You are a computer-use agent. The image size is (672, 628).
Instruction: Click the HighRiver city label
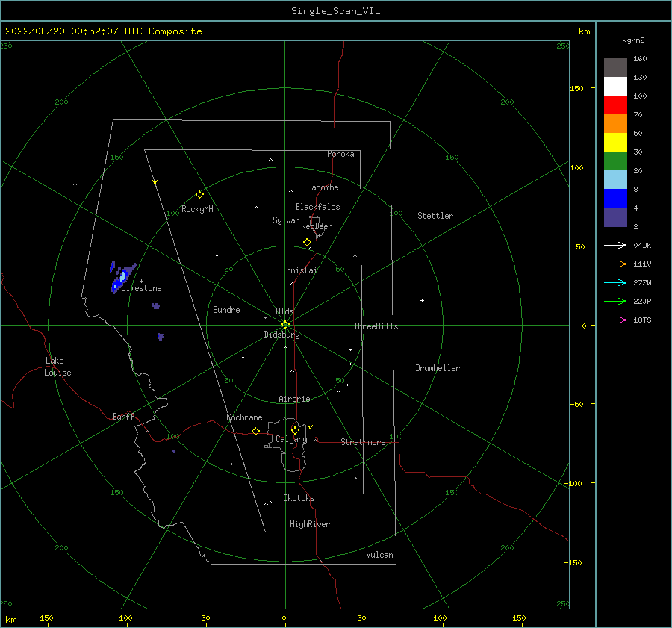point(310,524)
